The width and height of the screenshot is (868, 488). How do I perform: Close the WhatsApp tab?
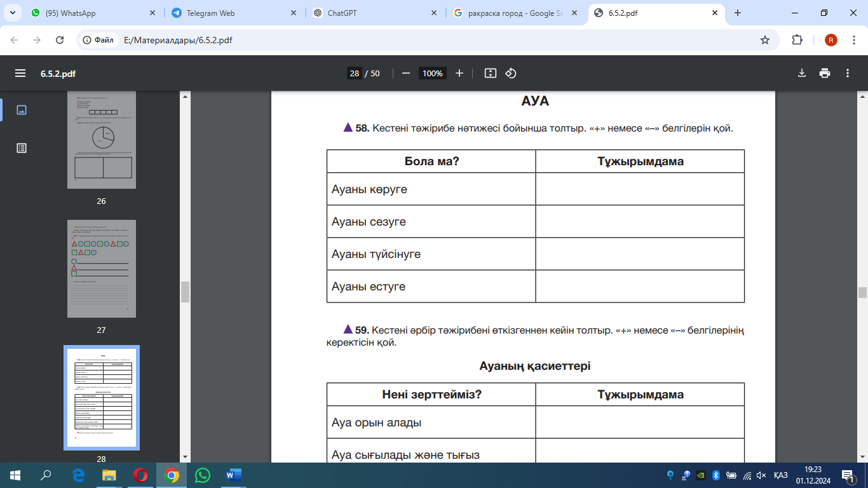tap(152, 13)
